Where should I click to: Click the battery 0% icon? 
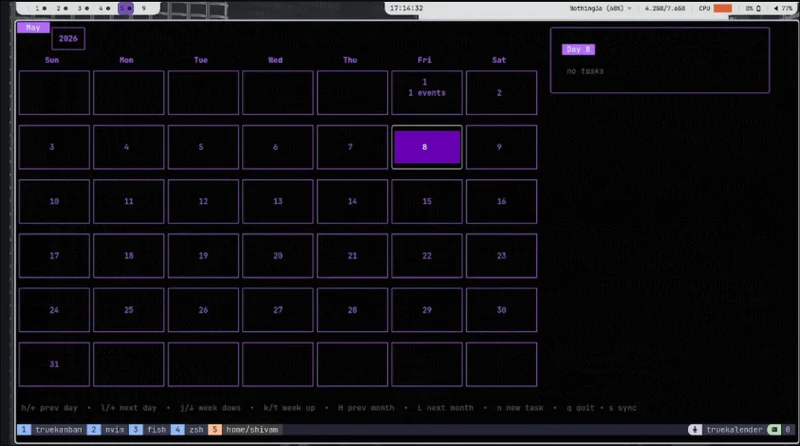point(753,8)
